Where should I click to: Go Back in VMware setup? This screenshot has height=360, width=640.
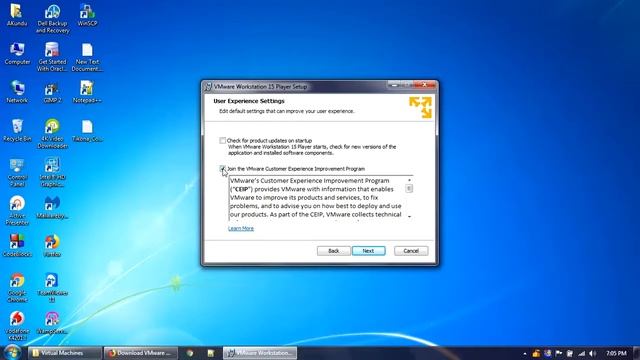[x=333, y=251]
